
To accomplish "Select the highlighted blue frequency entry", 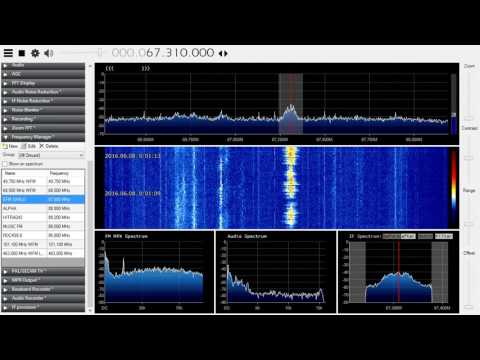I will pyautogui.click(x=43, y=199).
